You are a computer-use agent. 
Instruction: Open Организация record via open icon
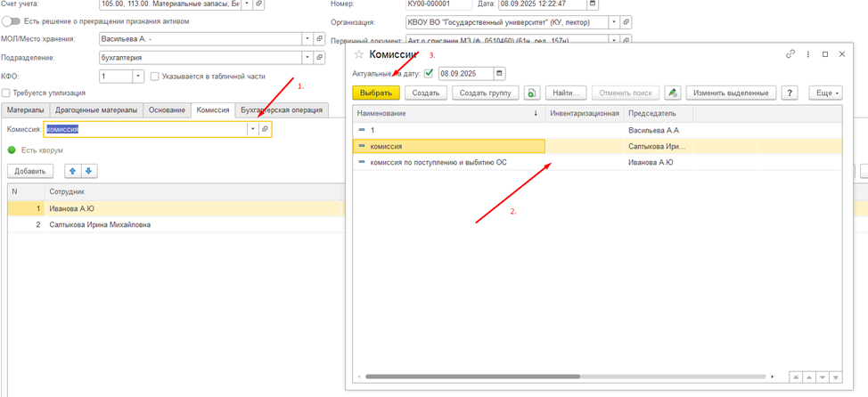(x=626, y=22)
